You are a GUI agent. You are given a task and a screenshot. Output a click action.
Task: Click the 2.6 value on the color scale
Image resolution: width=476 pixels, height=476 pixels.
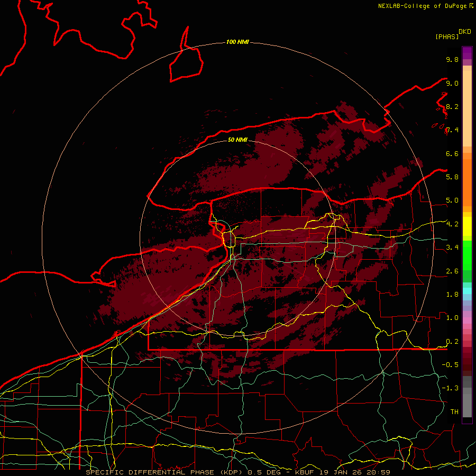coord(452,271)
